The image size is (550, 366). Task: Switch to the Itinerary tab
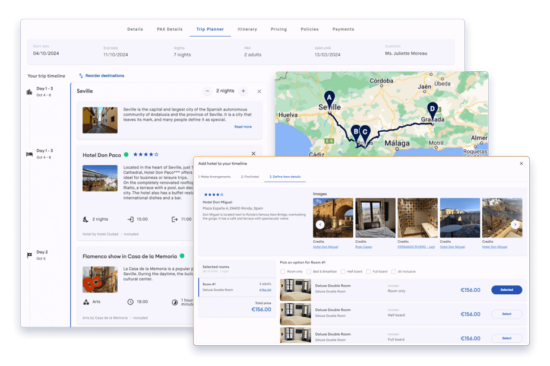[247, 29]
